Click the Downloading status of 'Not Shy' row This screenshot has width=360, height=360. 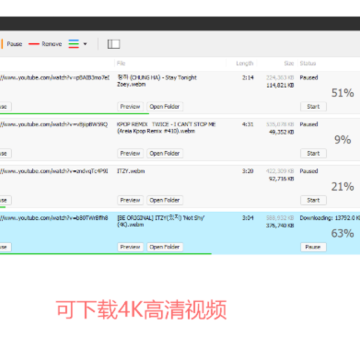(330, 218)
